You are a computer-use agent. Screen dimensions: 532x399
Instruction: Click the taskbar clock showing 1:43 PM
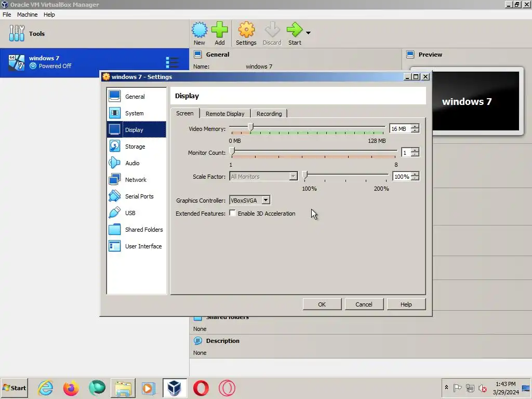point(506,388)
